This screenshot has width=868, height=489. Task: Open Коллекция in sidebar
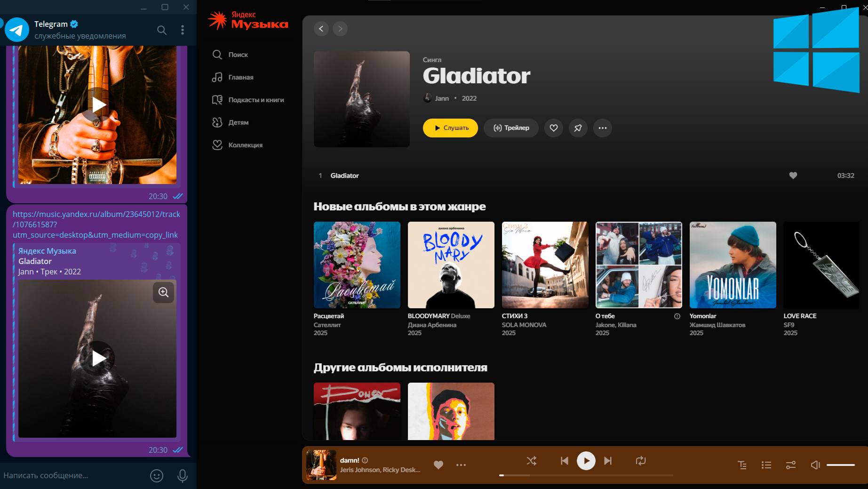pos(237,145)
